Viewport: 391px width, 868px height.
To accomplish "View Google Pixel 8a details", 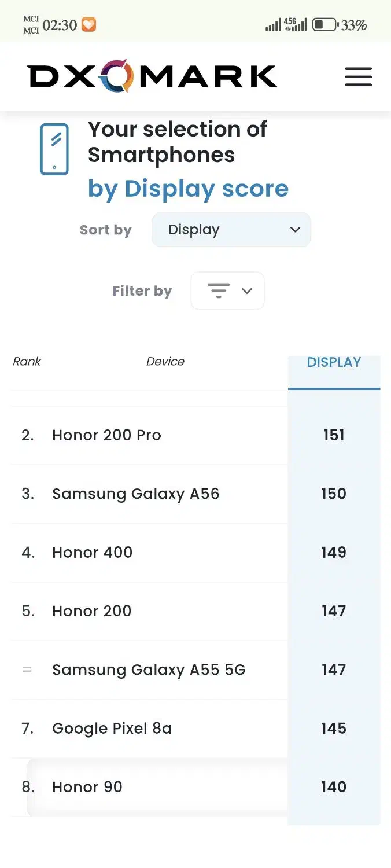I will (x=112, y=729).
